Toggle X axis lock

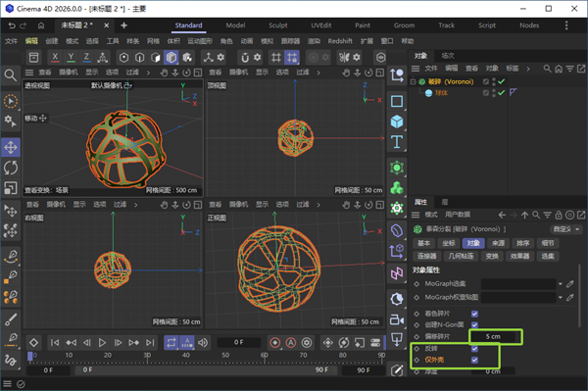(x=55, y=58)
